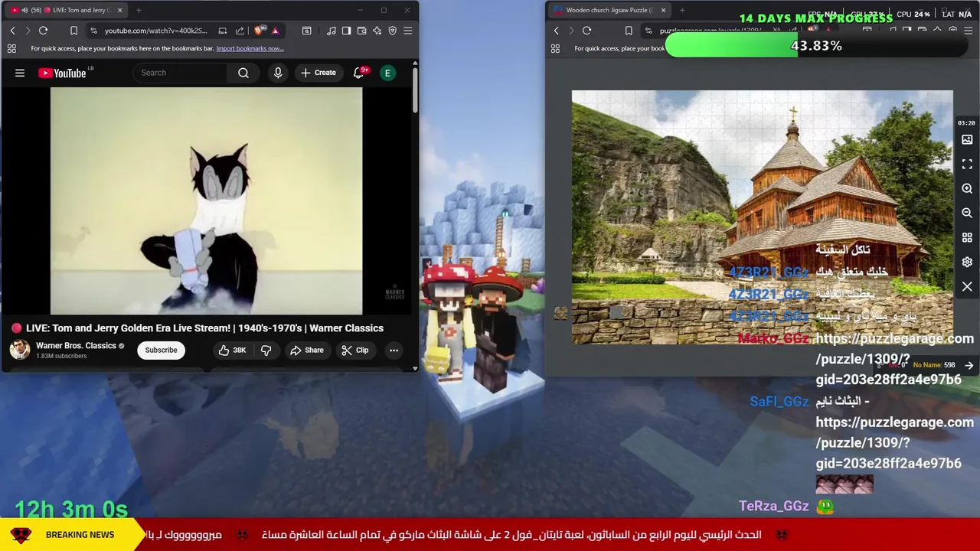This screenshot has height=551, width=980.
Task: Reload the puzzlegarage page
Action: pos(586,31)
